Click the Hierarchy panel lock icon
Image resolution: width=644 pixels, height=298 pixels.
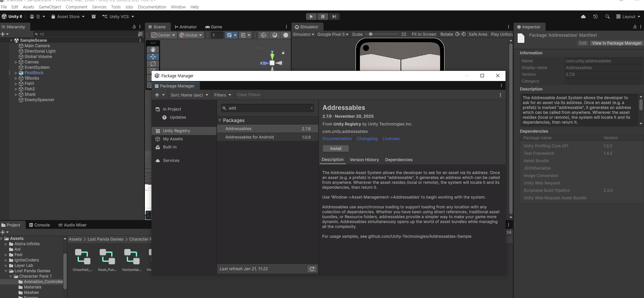click(134, 27)
